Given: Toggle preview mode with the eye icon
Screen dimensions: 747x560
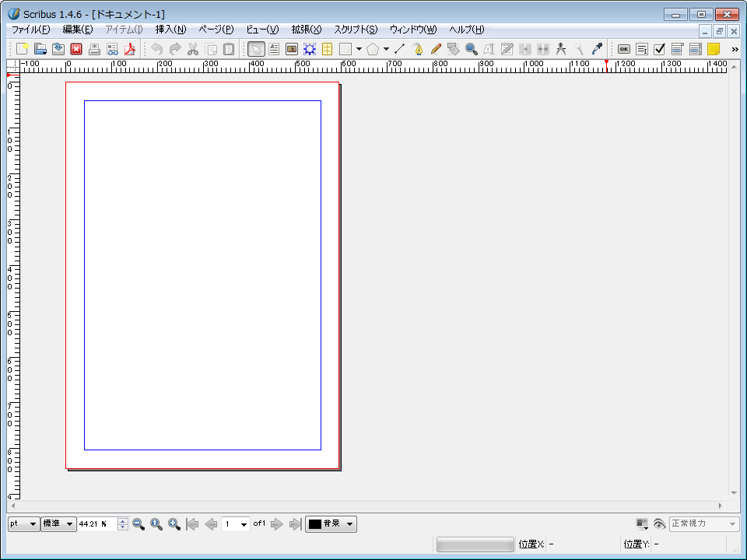Looking at the screenshot, I should [660, 524].
